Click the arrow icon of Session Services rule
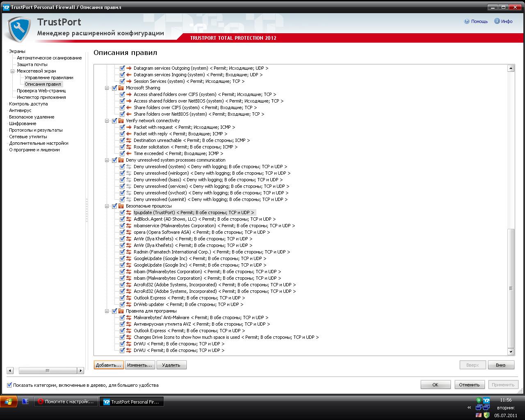Viewport: 525px width, 420px height. [129, 81]
